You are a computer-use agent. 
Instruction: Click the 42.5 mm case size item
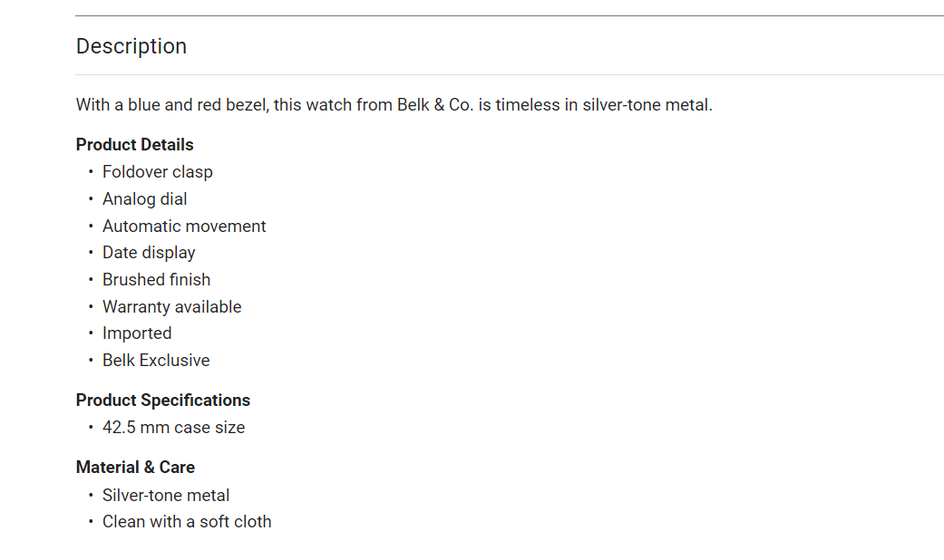(173, 428)
